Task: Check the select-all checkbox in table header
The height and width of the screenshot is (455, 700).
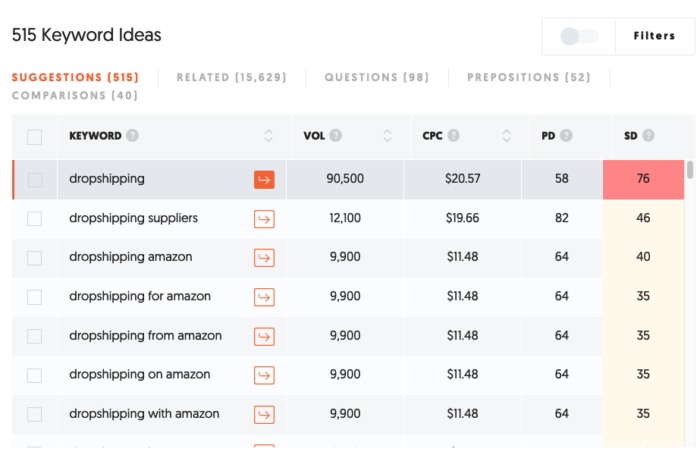Action: [34, 137]
